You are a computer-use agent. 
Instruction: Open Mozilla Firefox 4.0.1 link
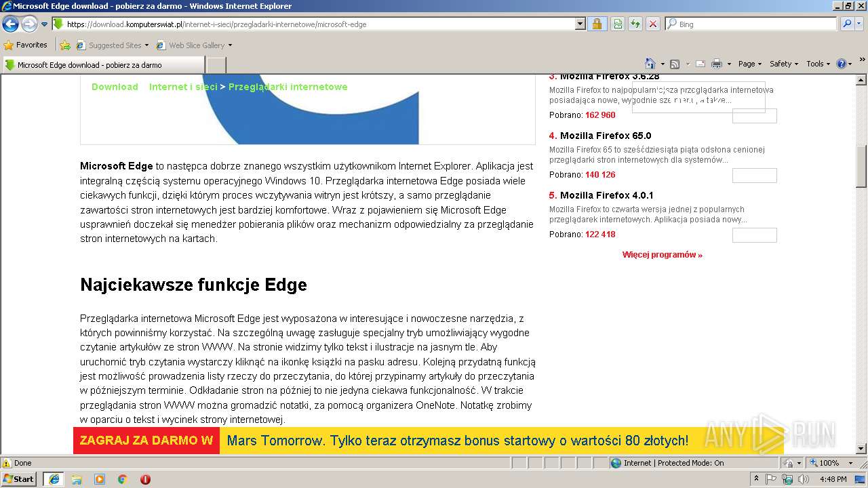(607, 195)
